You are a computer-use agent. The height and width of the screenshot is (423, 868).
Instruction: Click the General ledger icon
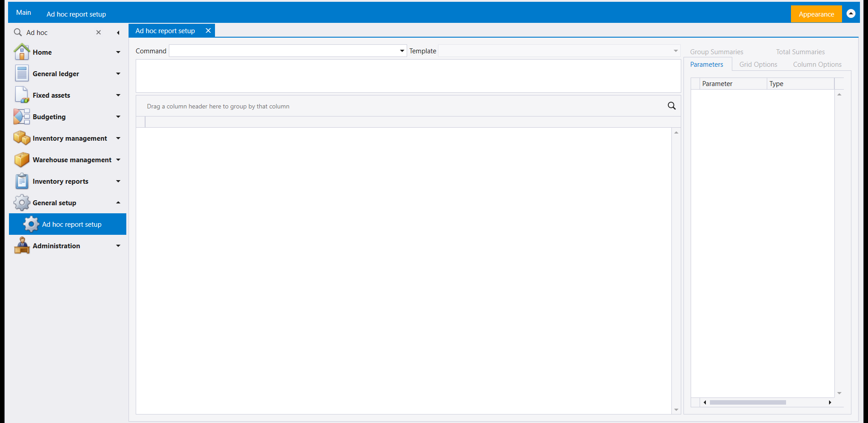[x=21, y=73]
